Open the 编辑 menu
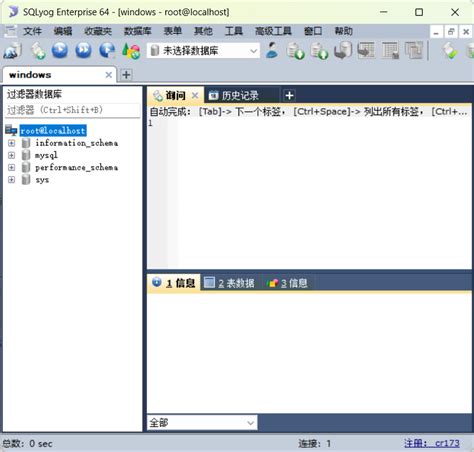 point(63,31)
